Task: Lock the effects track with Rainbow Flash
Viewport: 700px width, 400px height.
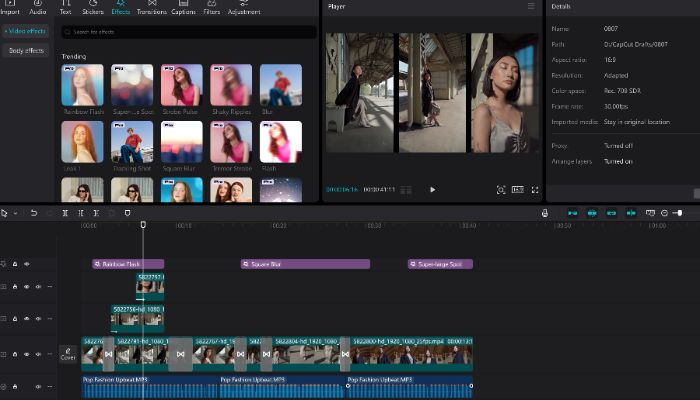Action: click(15, 264)
